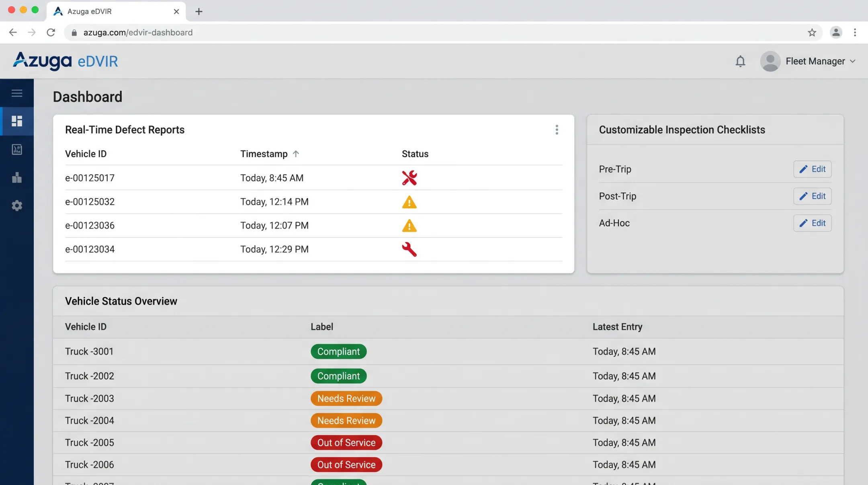Click Pre-Trip checklist name
Image resolution: width=868 pixels, height=485 pixels.
click(x=615, y=169)
